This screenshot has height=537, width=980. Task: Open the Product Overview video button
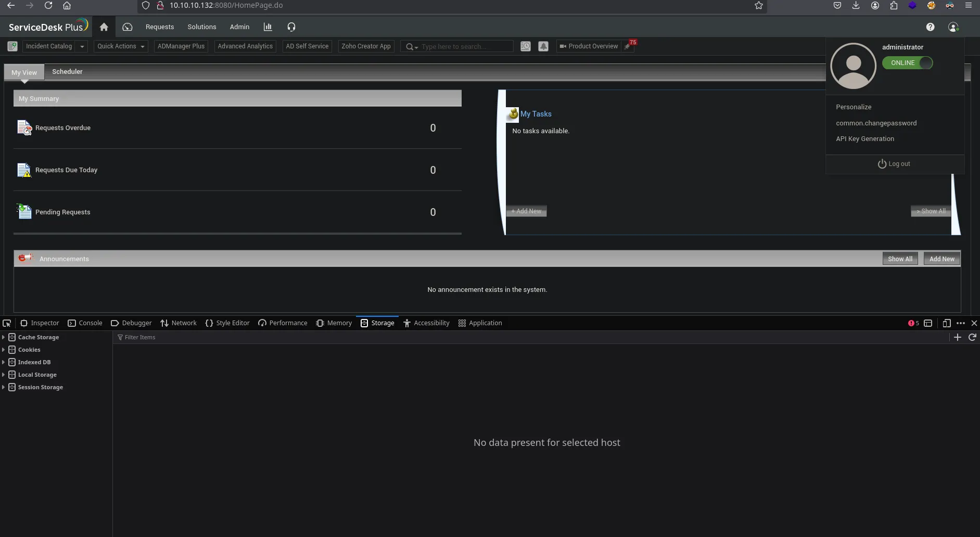click(589, 46)
